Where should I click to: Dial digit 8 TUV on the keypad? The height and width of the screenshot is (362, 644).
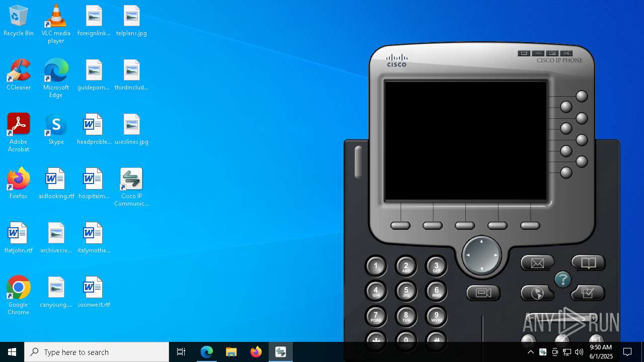[406, 316]
